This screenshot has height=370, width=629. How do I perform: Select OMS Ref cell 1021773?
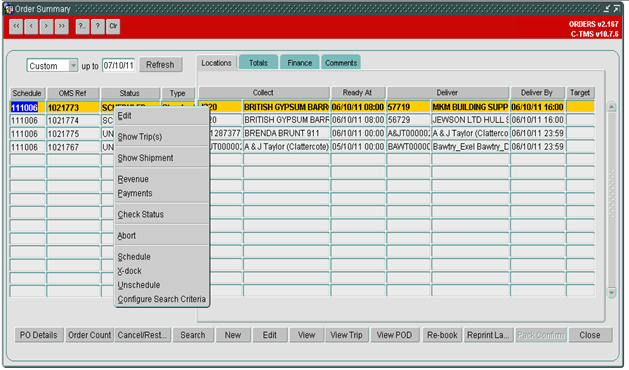[73, 108]
